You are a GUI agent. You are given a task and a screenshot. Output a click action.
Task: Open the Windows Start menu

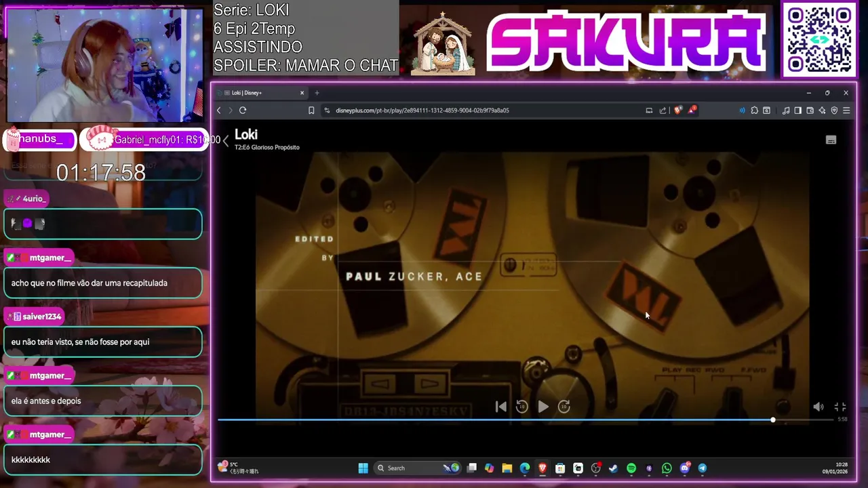coord(363,468)
